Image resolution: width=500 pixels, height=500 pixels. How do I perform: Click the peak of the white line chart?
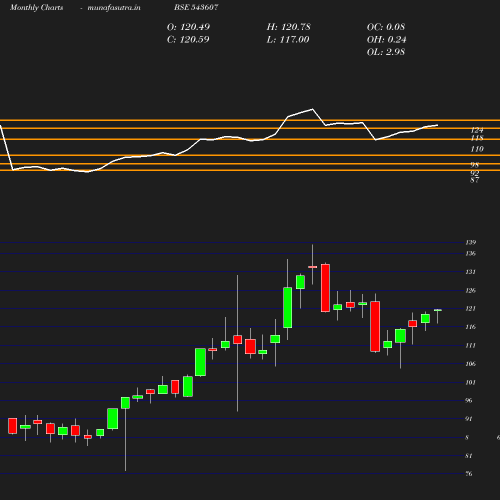click(312, 109)
